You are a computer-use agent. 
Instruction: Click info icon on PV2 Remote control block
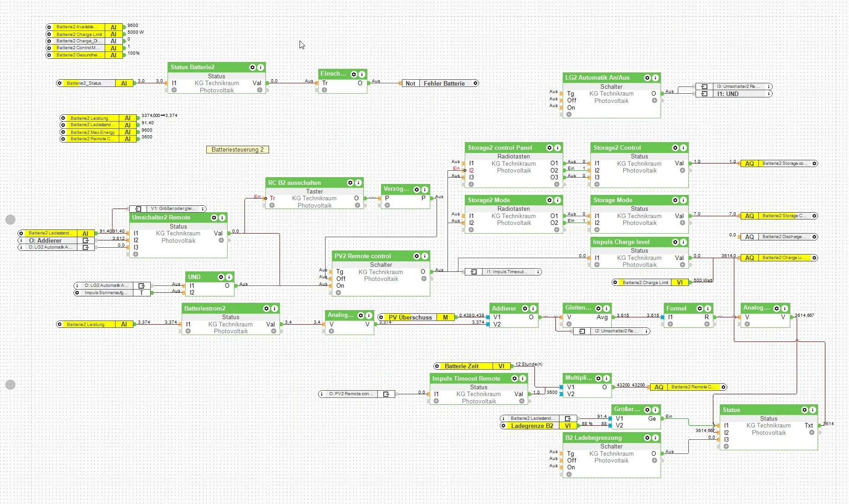pos(425,256)
